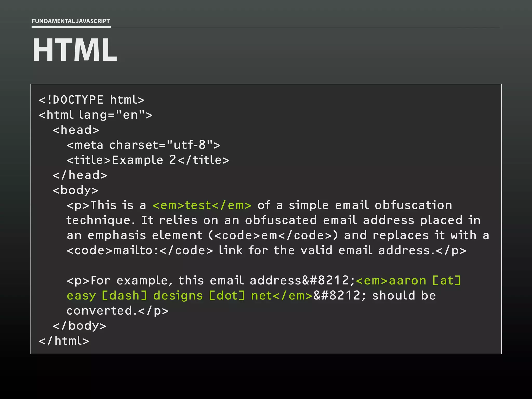Click the green easy [dash] designs text

[x=135, y=296]
